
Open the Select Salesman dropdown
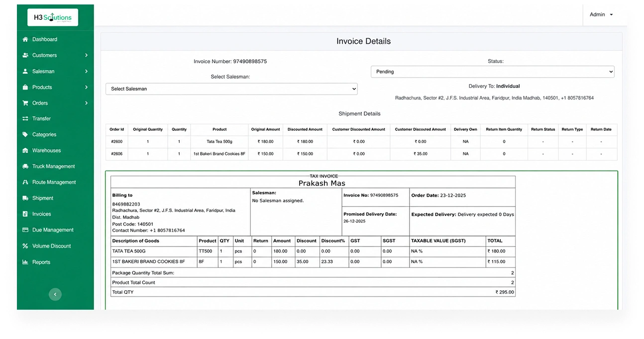[x=231, y=89]
